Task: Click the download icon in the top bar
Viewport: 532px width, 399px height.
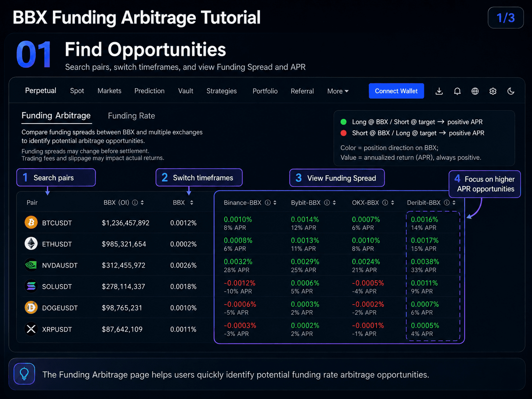Action: [x=439, y=91]
